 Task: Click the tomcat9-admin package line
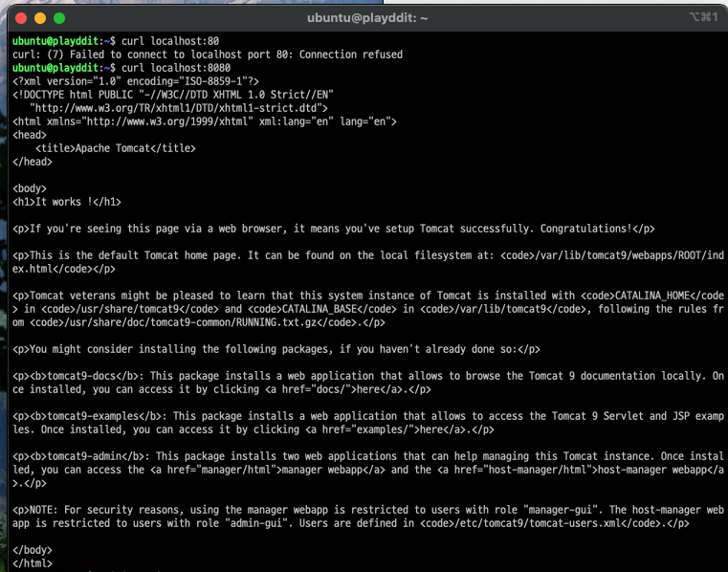tap(368, 456)
